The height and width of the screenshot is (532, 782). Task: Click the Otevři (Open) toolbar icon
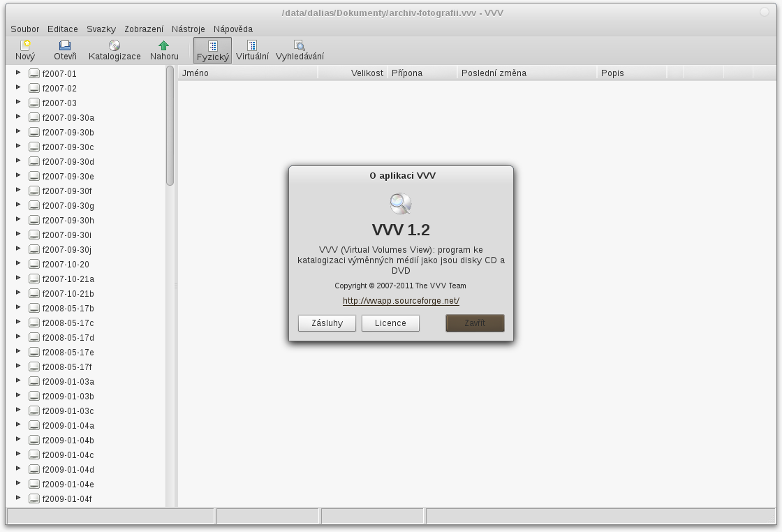pos(65,45)
